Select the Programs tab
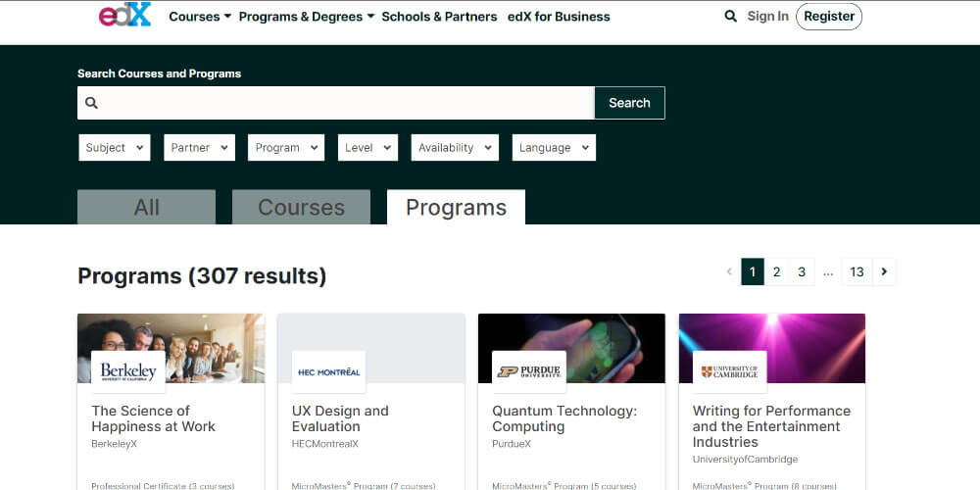 [x=457, y=207]
